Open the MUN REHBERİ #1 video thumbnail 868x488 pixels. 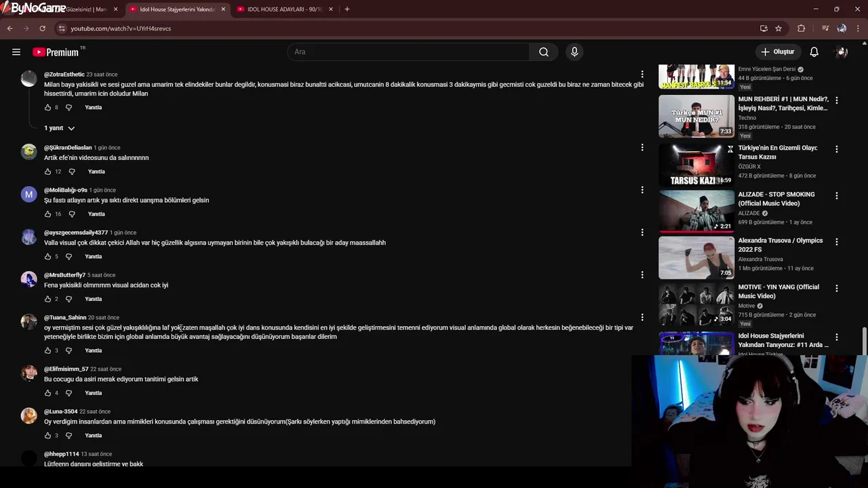tap(696, 117)
